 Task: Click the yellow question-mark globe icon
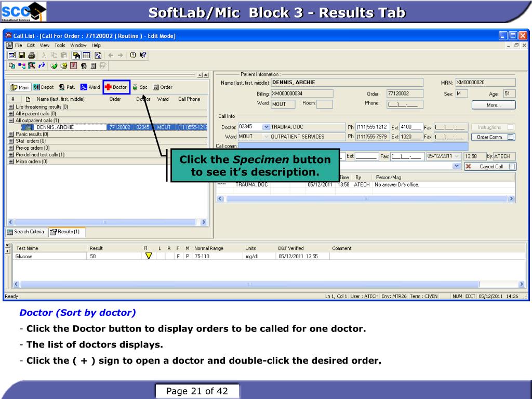click(63, 65)
